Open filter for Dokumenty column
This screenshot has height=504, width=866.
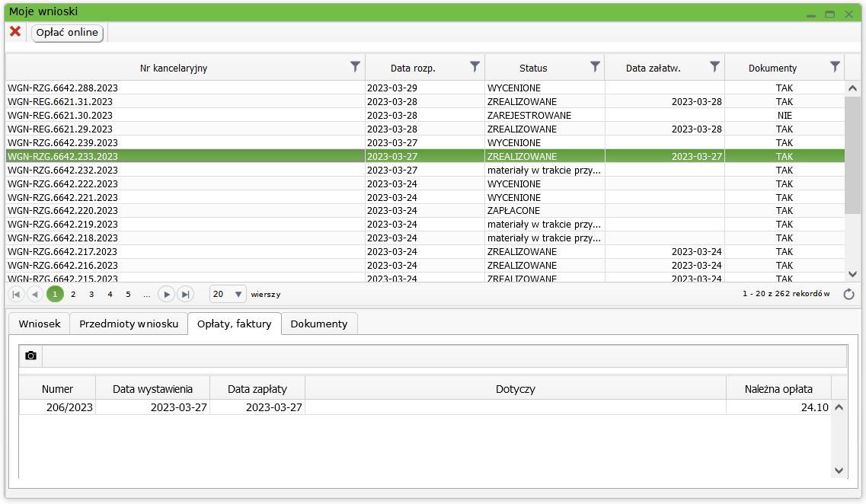coord(835,67)
